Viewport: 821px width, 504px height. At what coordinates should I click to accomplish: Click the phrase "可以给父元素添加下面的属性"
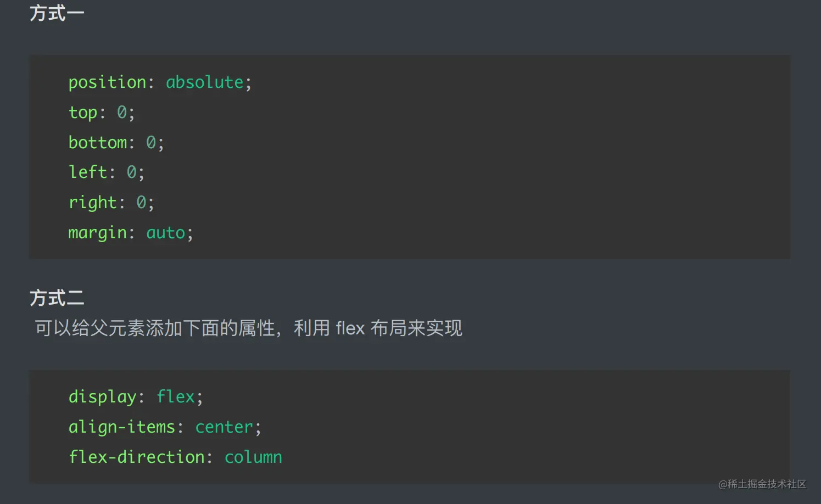click(x=155, y=328)
